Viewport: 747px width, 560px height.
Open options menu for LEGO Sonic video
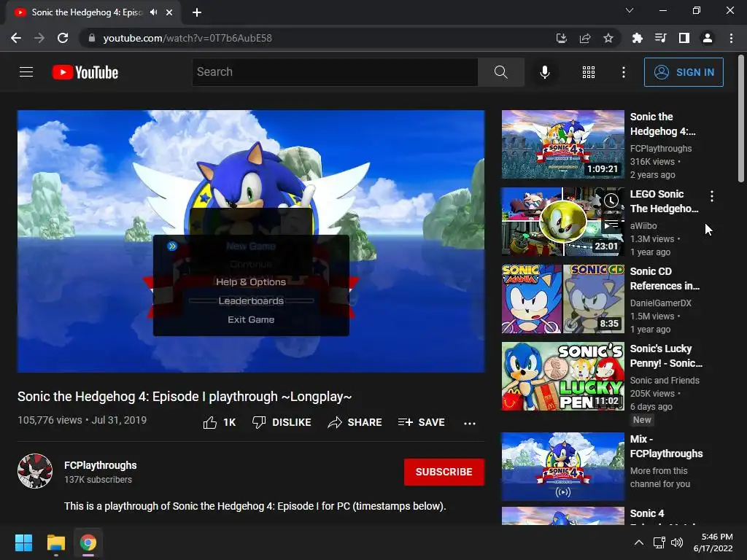point(712,196)
